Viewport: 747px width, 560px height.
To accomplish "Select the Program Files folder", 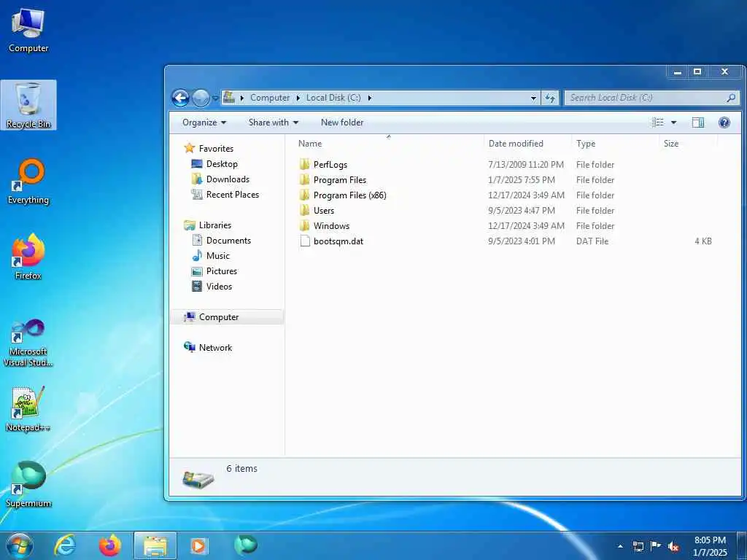I will (x=333, y=180).
